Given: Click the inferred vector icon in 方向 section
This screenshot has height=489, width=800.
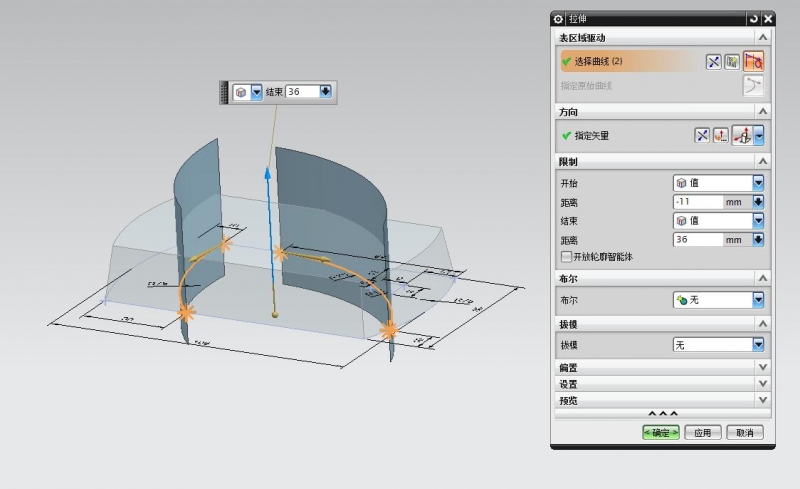Looking at the screenshot, I should pyautogui.click(x=742, y=135).
